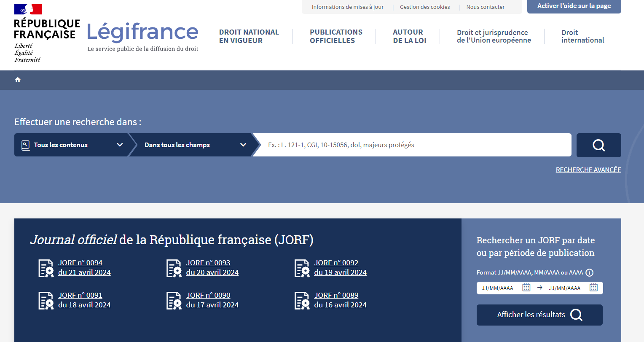Open the Droit international menu
Screen dimensions: 644x342
[x=582, y=36]
